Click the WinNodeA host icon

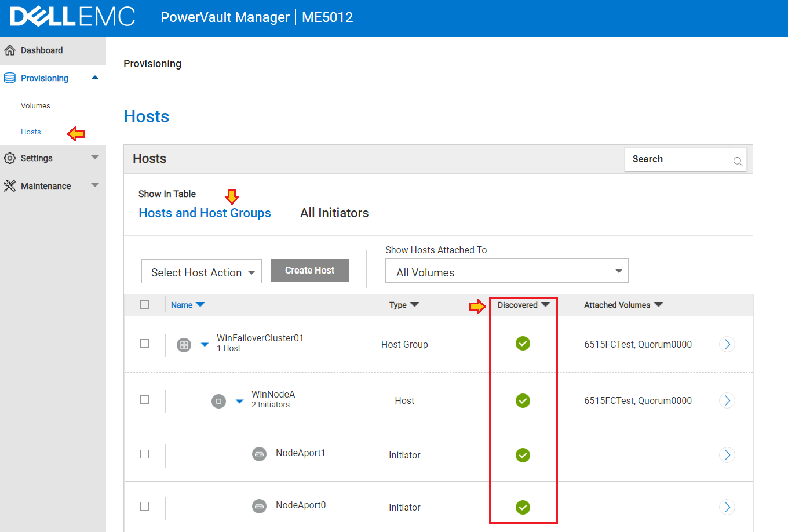point(218,400)
